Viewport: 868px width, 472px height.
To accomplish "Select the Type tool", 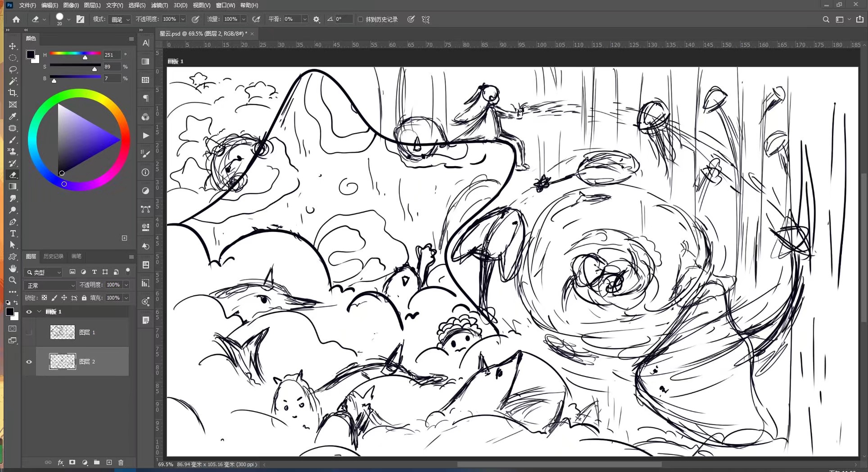I will click(13, 233).
